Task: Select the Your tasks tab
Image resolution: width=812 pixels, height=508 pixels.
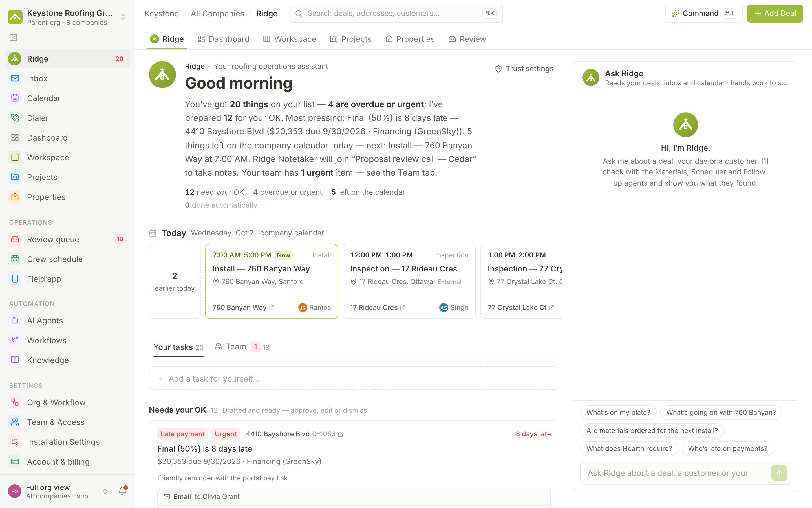Action: coord(178,347)
